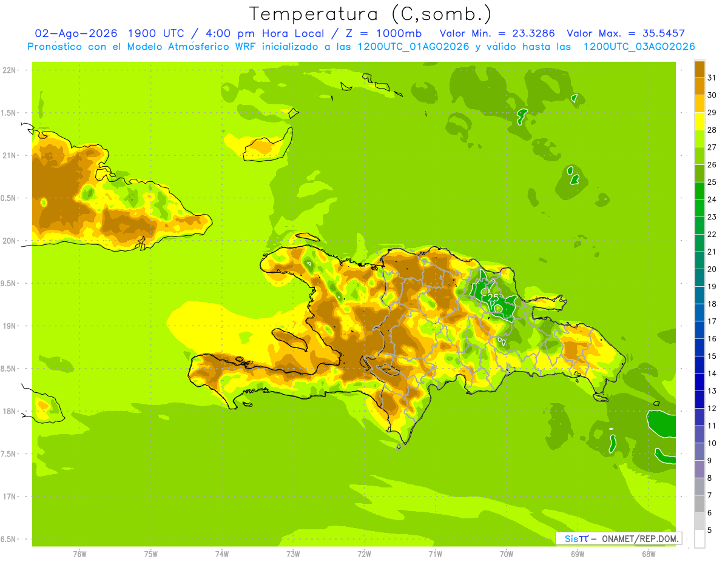This screenshot has height=562, width=728.
Task: Select the '19N' latitude axis label
Action: point(8,326)
